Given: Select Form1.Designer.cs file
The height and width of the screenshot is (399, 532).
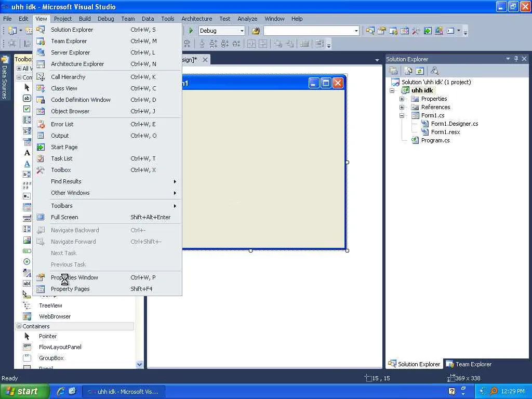Looking at the screenshot, I should click(454, 124).
